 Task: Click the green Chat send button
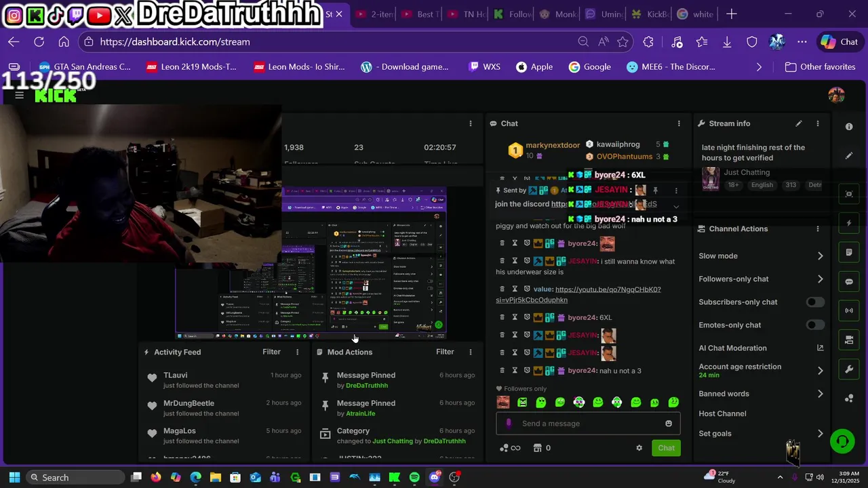(x=666, y=448)
